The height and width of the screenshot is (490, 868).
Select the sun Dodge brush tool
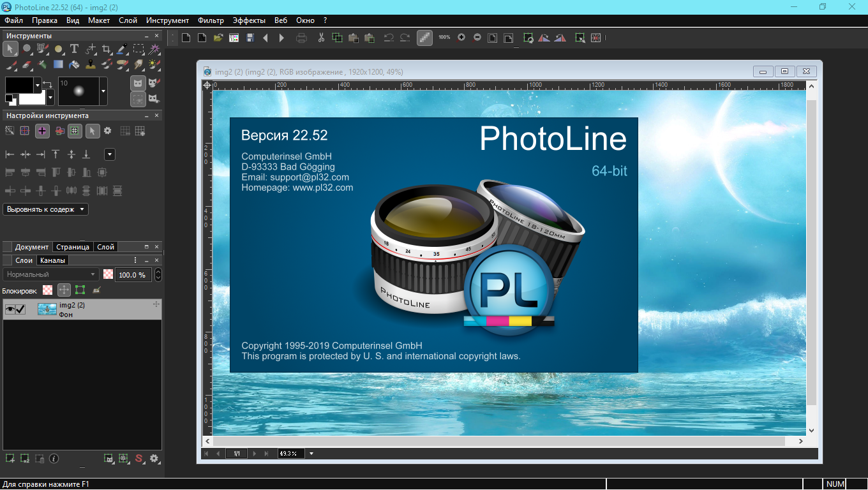(x=154, y=64)
